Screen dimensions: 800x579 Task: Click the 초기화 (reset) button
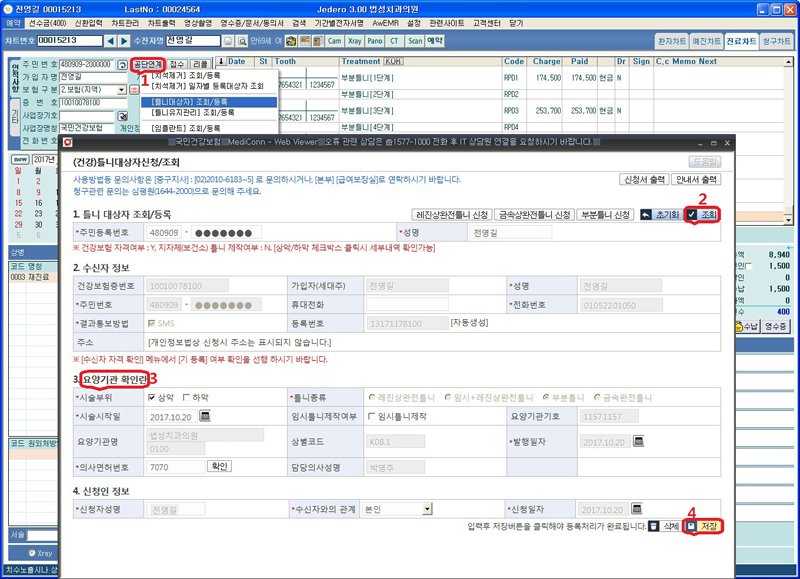pos(660,215)
